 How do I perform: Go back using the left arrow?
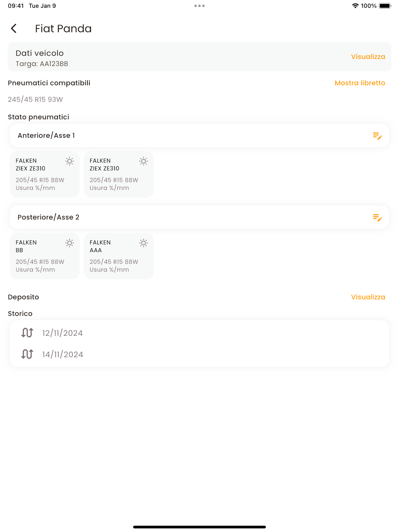click(x=14, y=28)
